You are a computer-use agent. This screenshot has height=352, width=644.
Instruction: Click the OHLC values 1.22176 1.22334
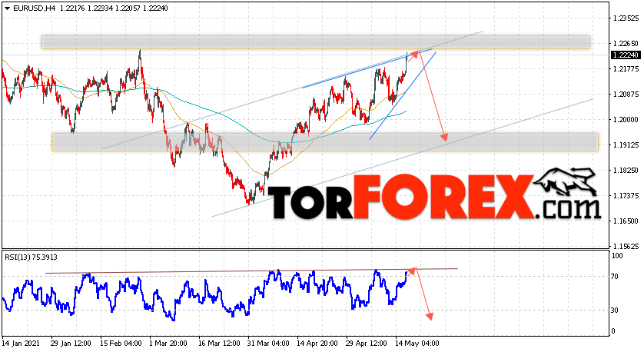85,8
